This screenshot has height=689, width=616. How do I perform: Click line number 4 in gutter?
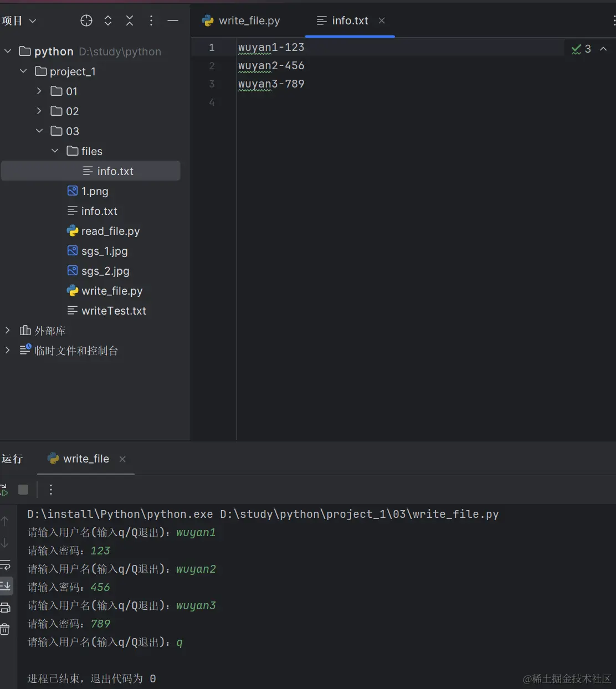click(212, 102)
